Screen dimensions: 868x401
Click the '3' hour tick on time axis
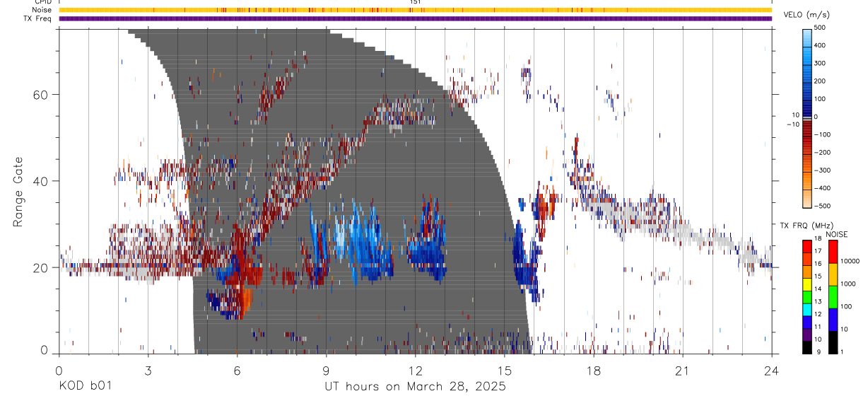click(148, 370)
